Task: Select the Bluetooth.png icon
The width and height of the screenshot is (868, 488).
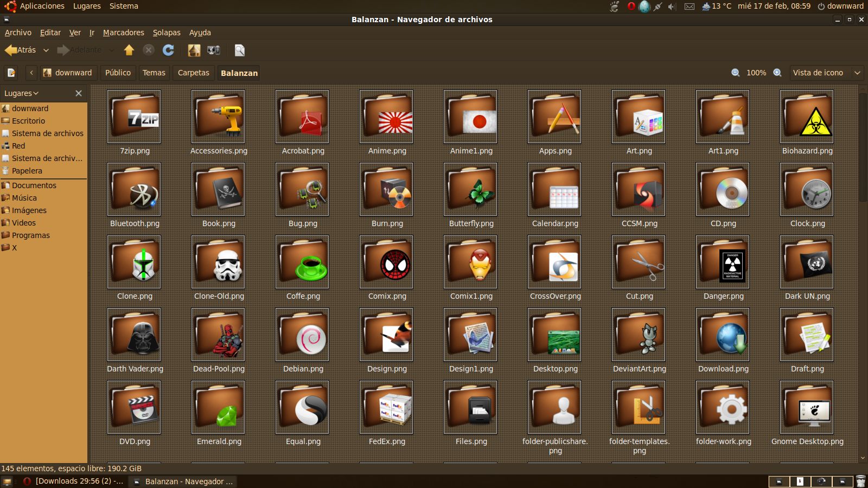Action: (134, 189)
